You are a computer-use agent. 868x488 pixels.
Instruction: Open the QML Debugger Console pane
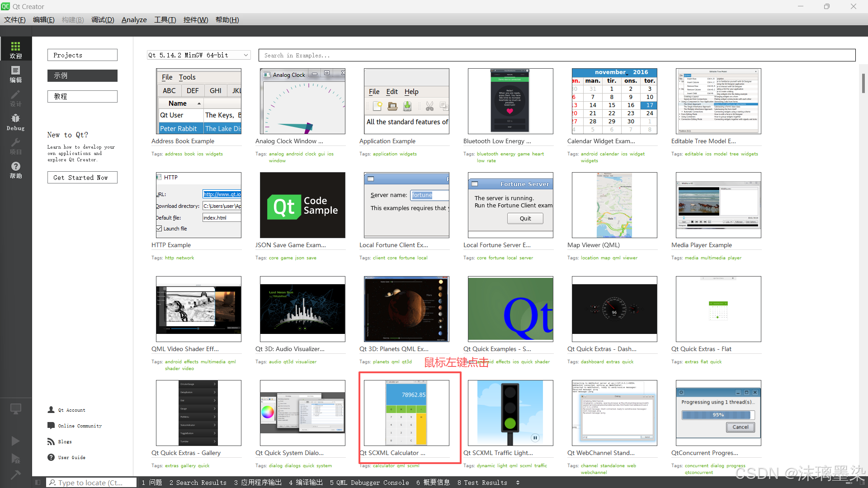pos(369,483)
